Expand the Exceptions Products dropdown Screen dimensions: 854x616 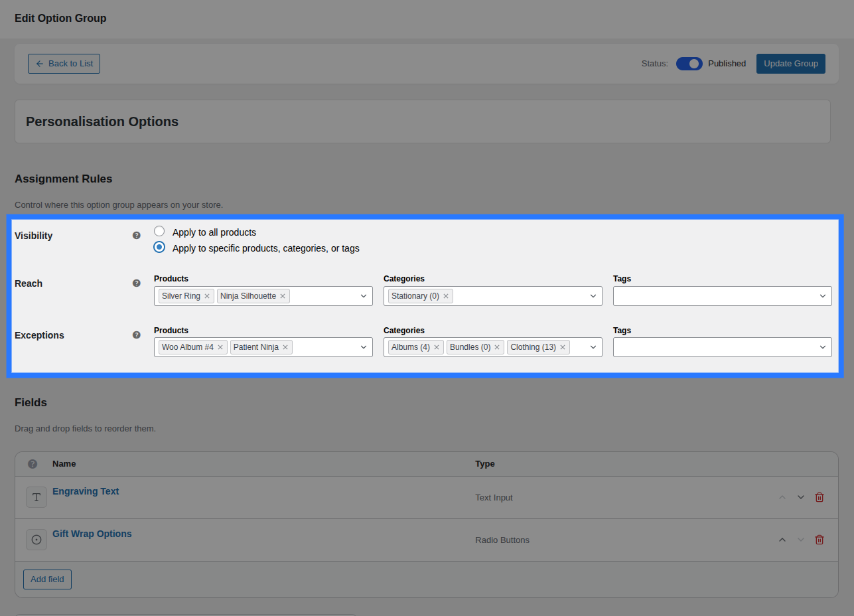coord(364,347)
